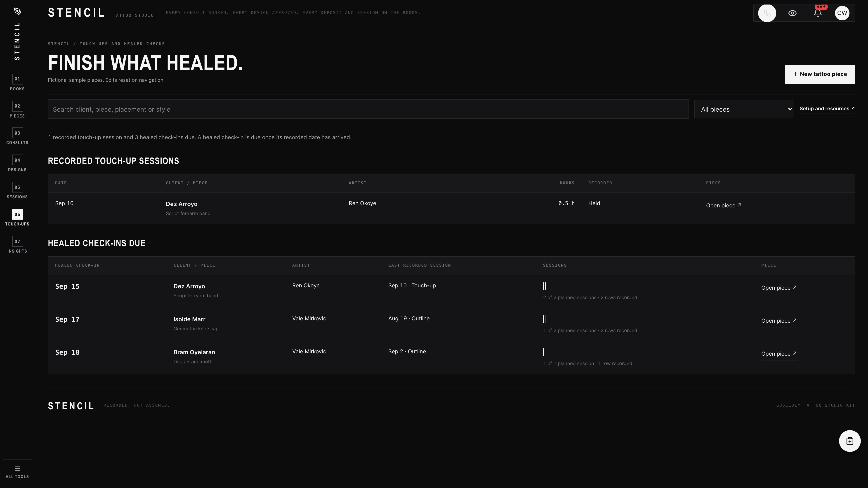868x488 pixels.
Task: Click Bram Oyelaran client name
Action: pos(194,352)
